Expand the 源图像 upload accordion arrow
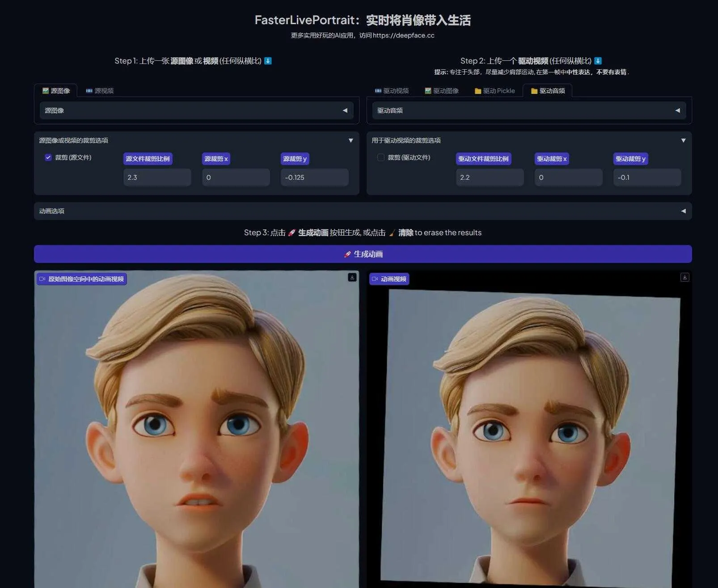This screenshot has height=588, width=718. click(x=345, y=110)
